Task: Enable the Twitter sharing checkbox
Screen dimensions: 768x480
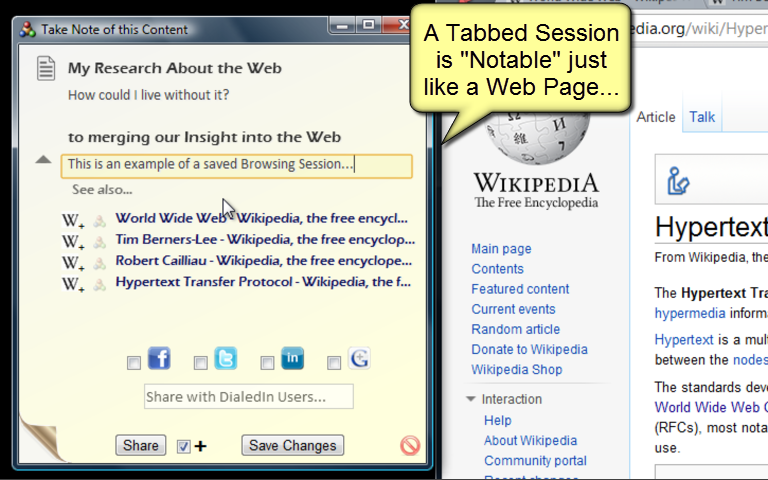Action: point(200,363)
